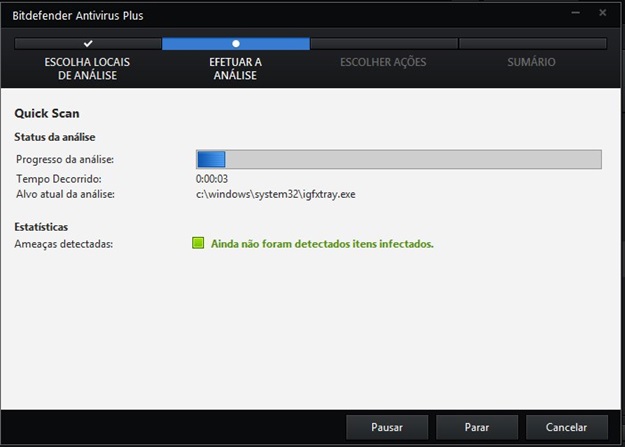Open the Escolher Ações step
Viewport: 625px width, 447px height.
(383, 62)
